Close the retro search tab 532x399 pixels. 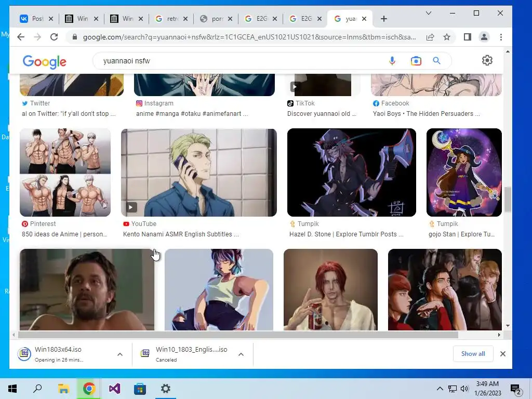pos(185,19)
